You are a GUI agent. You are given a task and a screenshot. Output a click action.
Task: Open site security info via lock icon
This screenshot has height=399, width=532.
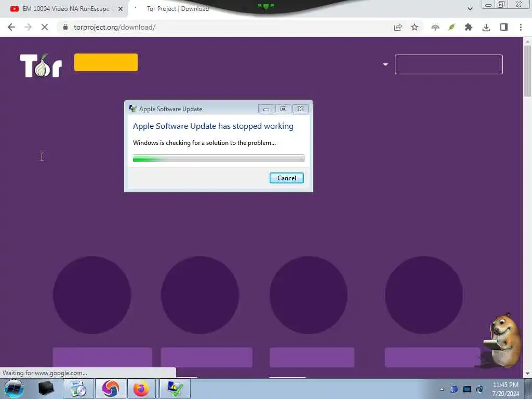65,27
